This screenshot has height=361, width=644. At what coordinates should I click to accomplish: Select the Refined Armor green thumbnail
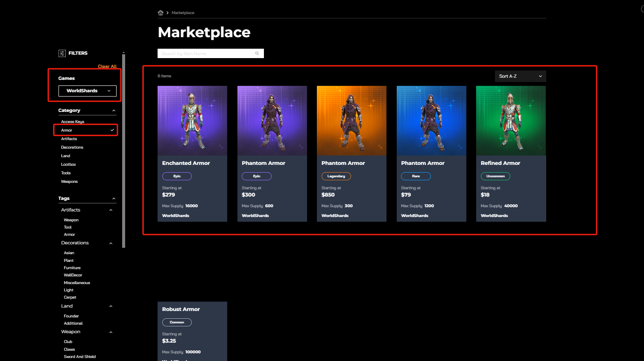[x=511, y=120]
